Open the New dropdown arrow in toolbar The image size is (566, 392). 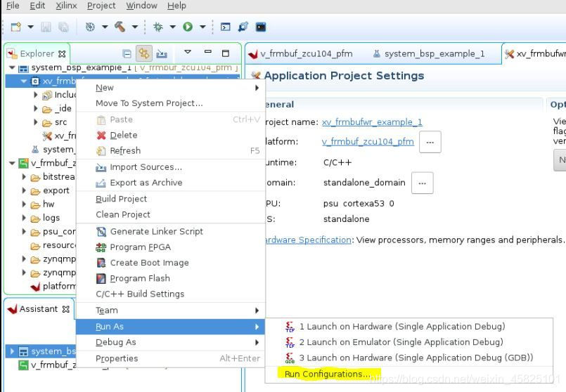[31, 27]
